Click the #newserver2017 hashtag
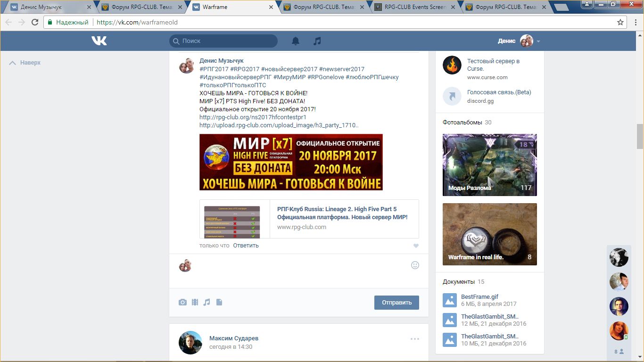Screen dimensions: 644x362 [x=342, y=69]
